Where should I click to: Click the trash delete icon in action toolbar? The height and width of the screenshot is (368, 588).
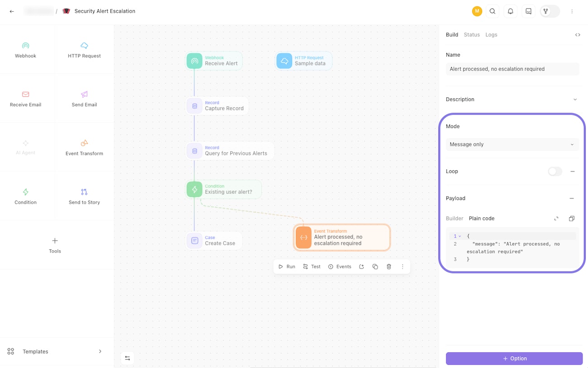(x=389, y=267)
